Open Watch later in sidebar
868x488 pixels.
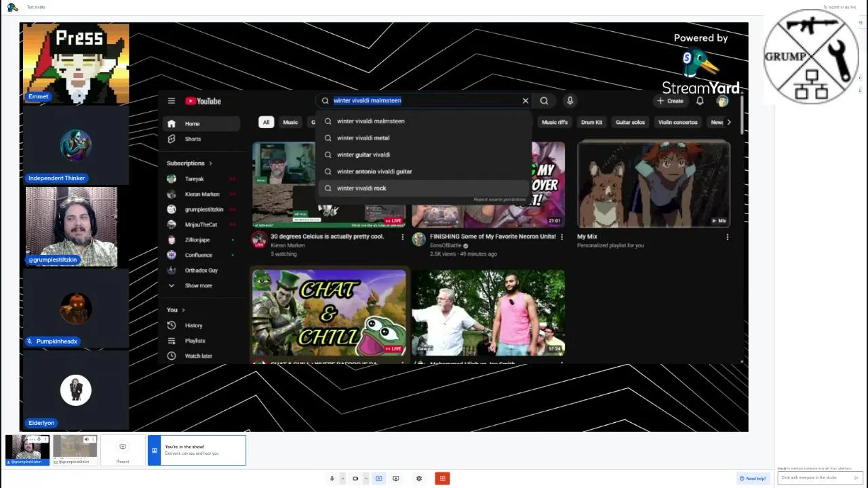pos(201,356)
